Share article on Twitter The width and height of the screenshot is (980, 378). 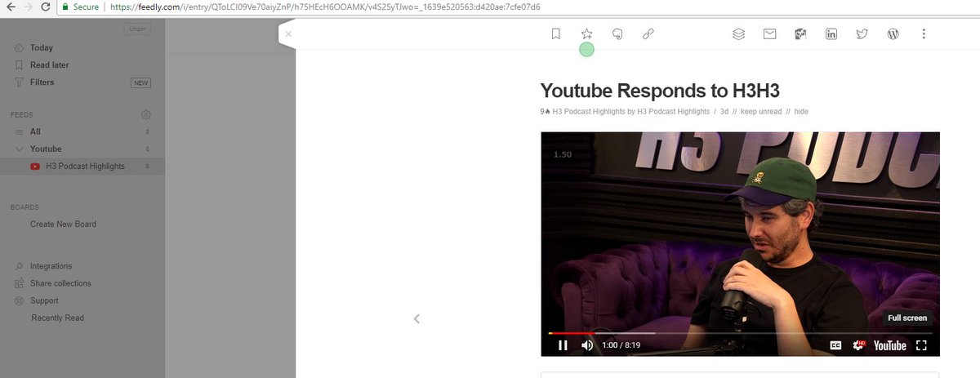tap(862, 34)
